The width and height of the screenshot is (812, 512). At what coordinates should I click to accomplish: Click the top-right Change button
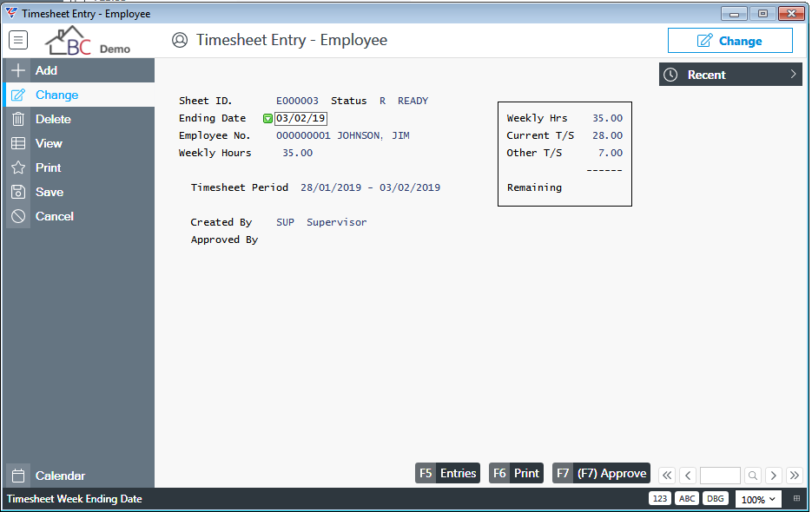coord(729,41)
